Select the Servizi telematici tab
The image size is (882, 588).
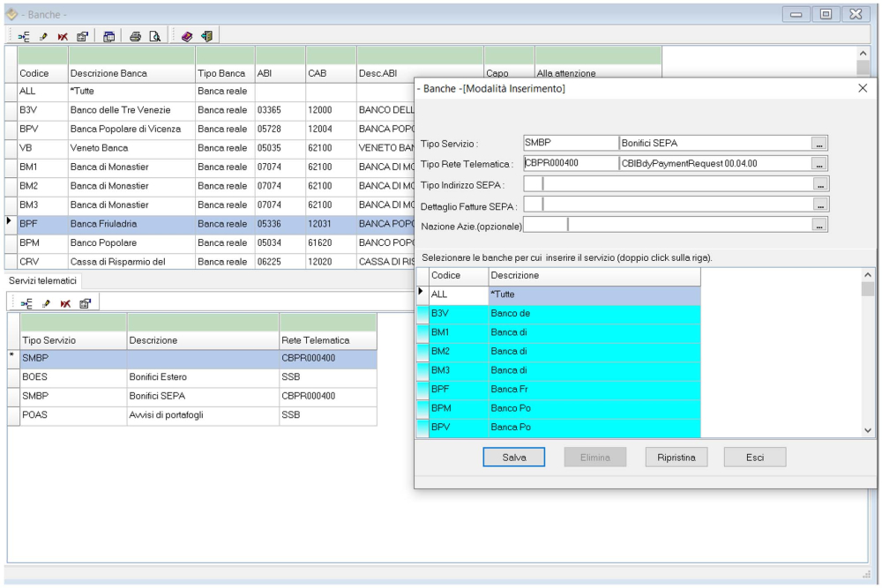(42, 280)
